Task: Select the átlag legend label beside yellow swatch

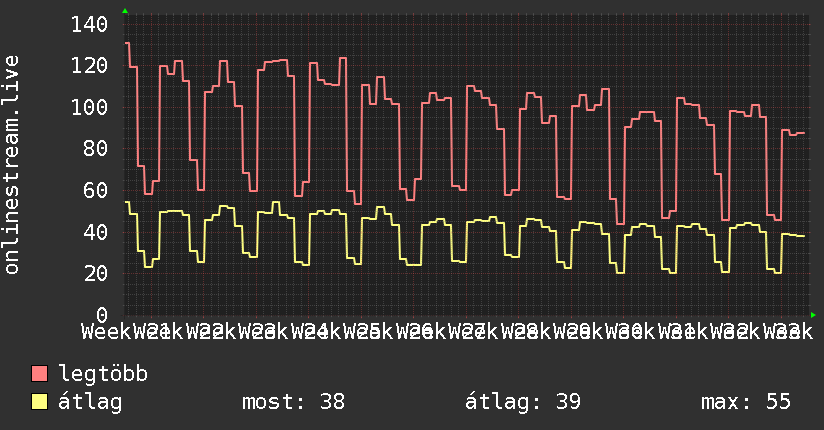Action: pos(90,402)
